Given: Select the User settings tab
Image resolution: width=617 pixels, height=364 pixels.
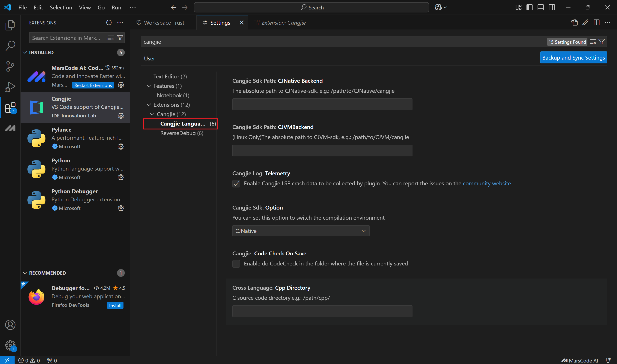Looking at the screenshot, I should click(149, 58).
